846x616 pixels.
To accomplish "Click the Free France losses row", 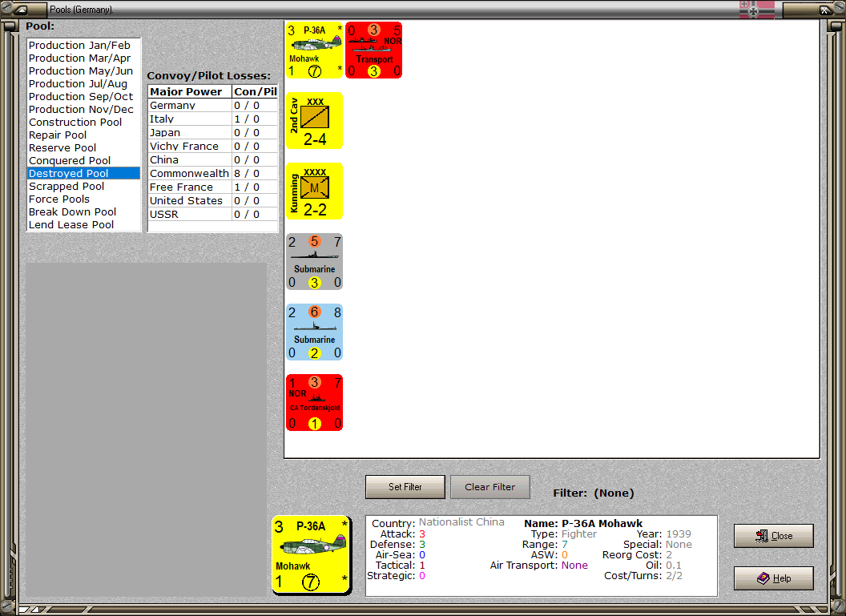I will 213,187.
